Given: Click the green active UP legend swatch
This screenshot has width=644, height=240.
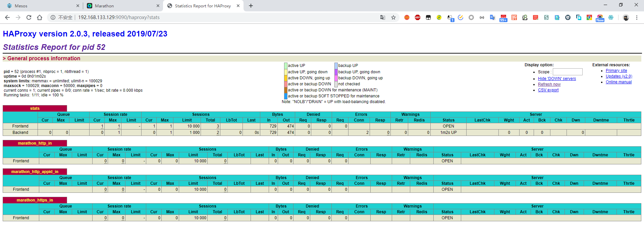Looking at the screenshot, I should pyautogui.click(x=286, y=66).
